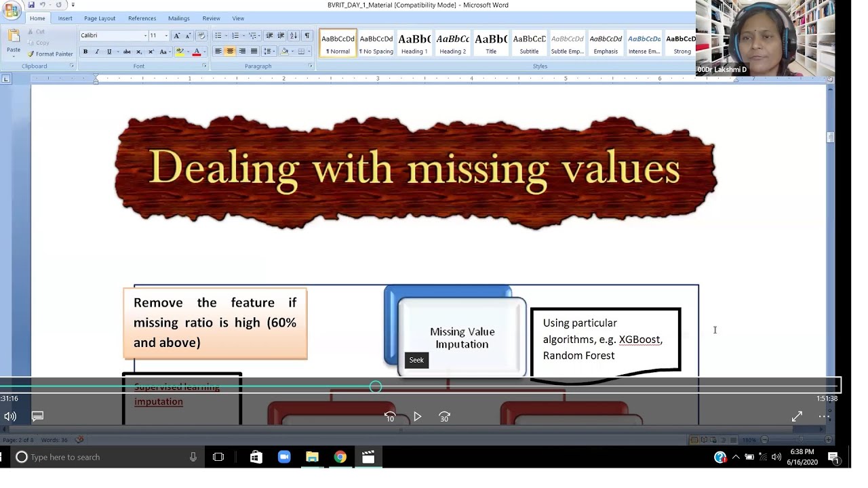The image size is (868, 488).
Task: Grow font size with A-up icon
Action: click(x=177, y=35)
